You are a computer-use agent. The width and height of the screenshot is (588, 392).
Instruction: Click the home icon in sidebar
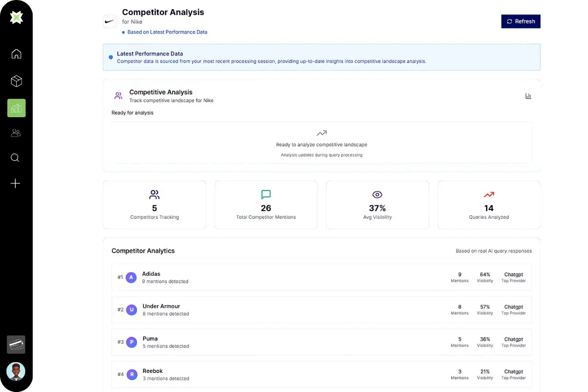pyautogui.click(x=16, y=54)
